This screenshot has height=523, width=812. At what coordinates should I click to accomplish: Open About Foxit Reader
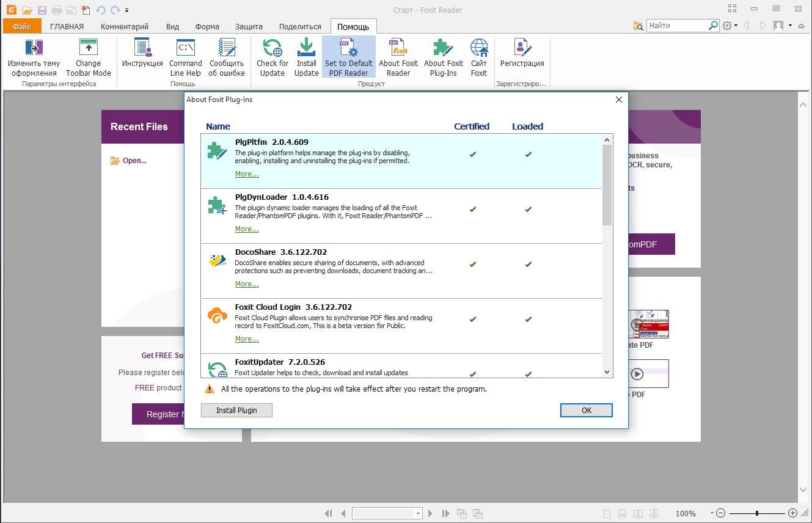pos(398,57)
